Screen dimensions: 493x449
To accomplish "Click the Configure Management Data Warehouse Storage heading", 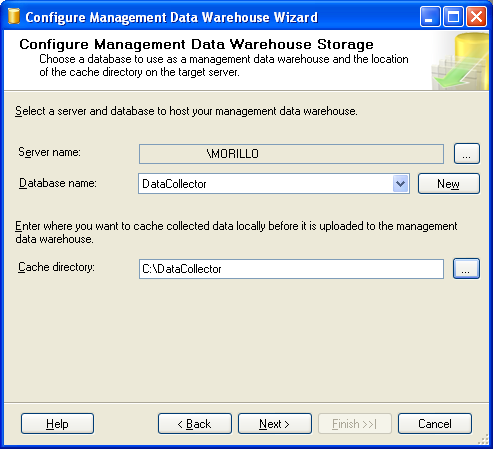I will (x=196, y=44).
